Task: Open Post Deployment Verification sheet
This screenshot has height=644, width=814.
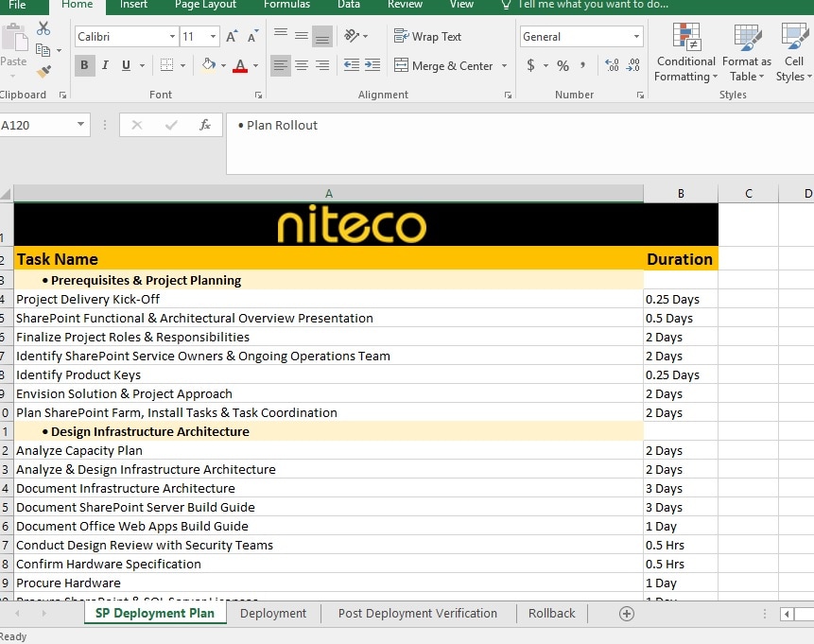Action: 417,614
